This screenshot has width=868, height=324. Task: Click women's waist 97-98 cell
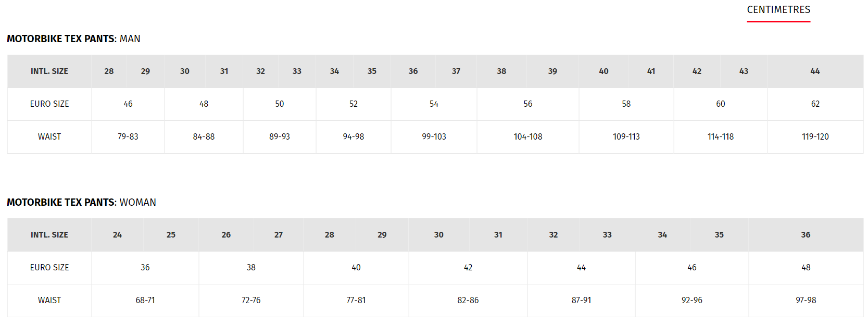tap(806, 301)
